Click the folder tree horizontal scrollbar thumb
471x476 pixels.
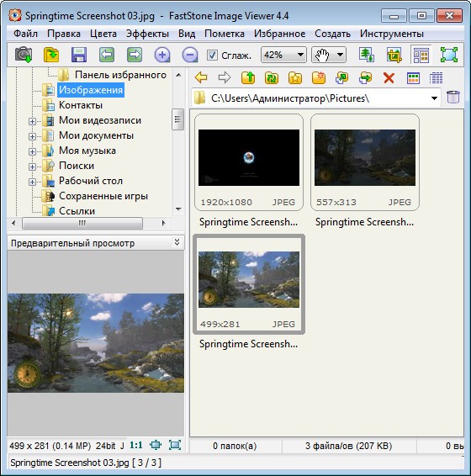click(82, 223)
